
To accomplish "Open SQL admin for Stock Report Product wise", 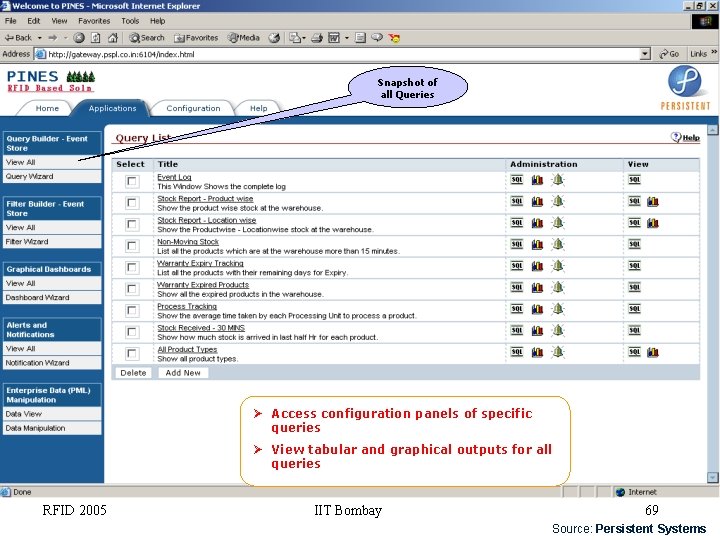I will click(x=517, y=201).
